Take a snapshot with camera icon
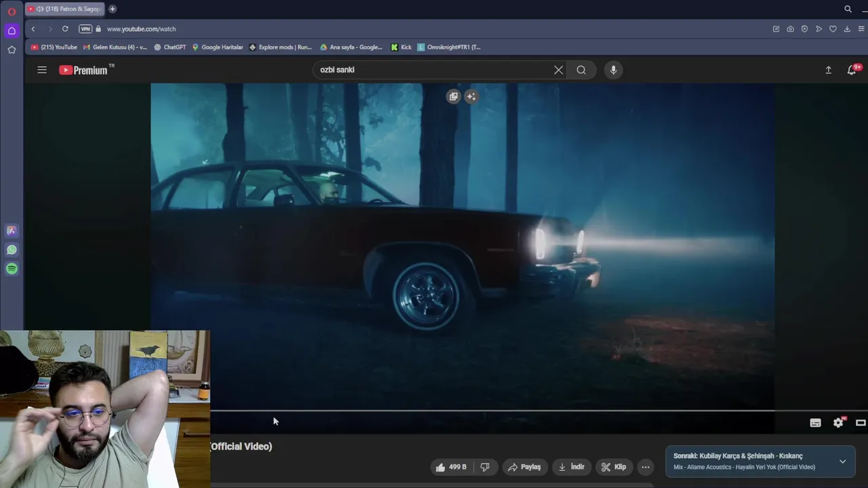Screen dimensions: 868x488 (790, 28)
